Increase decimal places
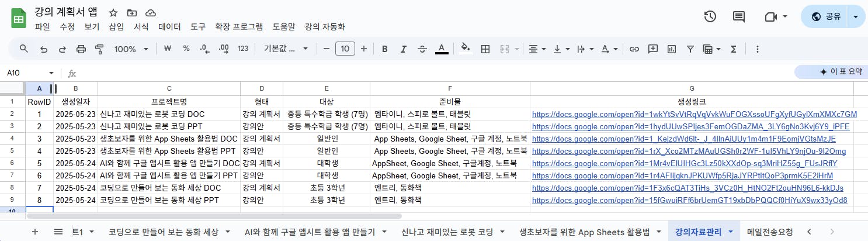Screen dimensions: 868x241 click(x=223, y=49)
